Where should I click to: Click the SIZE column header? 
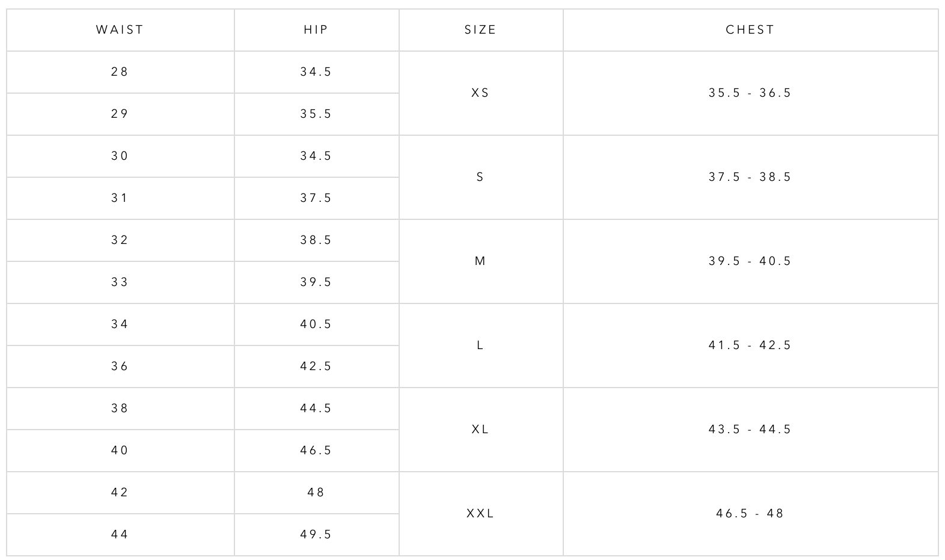(x=480, y=30)
